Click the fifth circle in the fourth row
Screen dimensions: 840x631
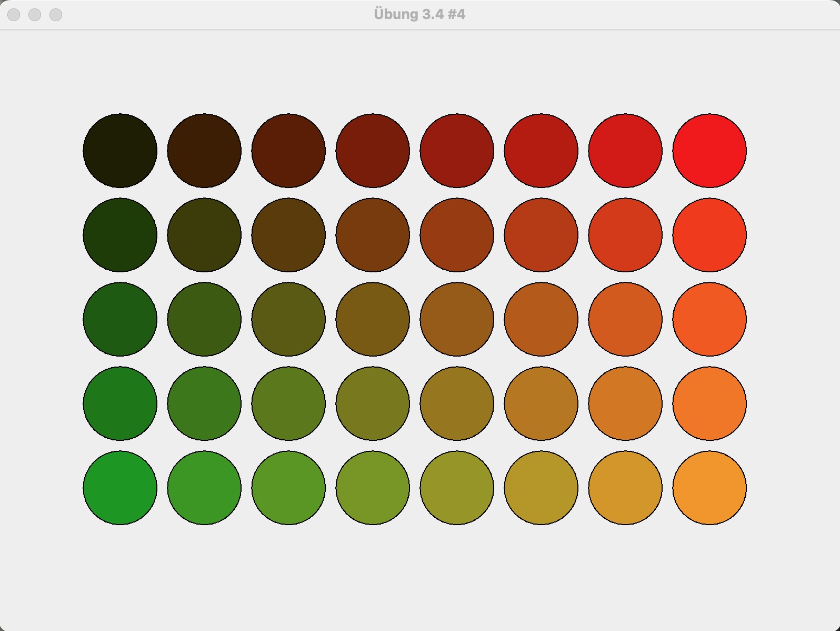tap(457, 403)
